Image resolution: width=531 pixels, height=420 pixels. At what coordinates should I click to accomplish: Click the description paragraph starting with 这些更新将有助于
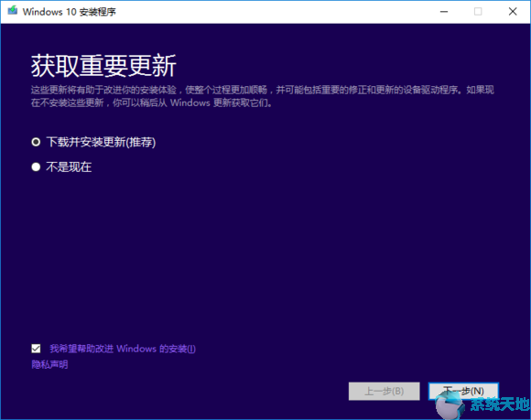(x=263, y=96)
